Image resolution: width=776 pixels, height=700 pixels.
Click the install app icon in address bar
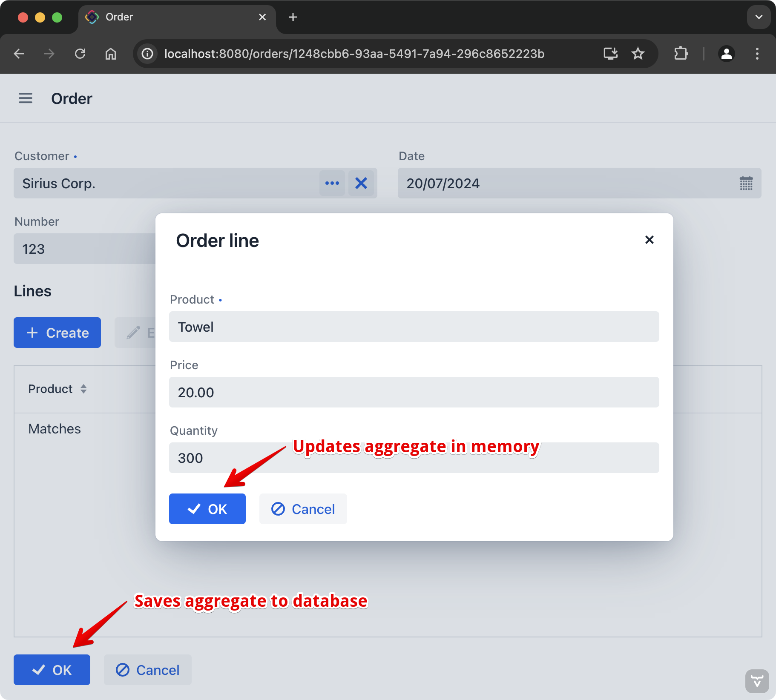pyautogui.click(x=610, y=54)
